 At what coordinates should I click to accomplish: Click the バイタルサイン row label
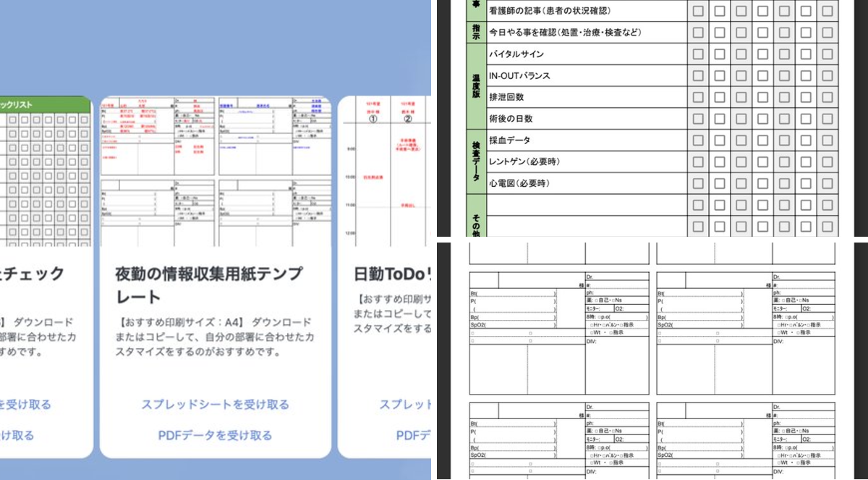[516, 54]
